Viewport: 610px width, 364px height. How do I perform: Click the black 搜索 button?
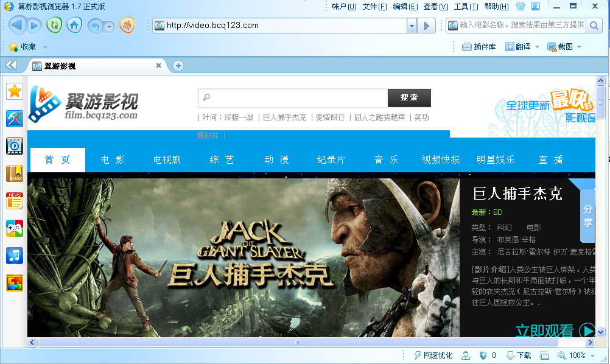point(409,97)
